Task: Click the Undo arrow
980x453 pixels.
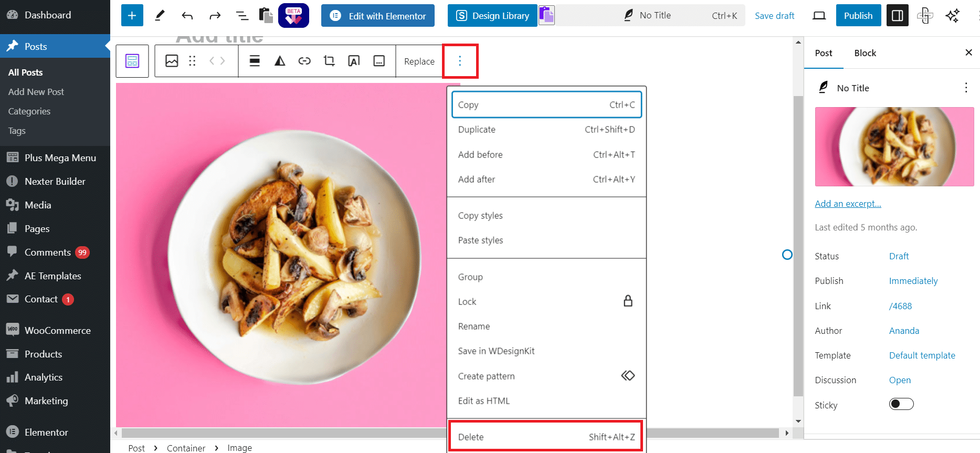Action: (x=187, y=16)
